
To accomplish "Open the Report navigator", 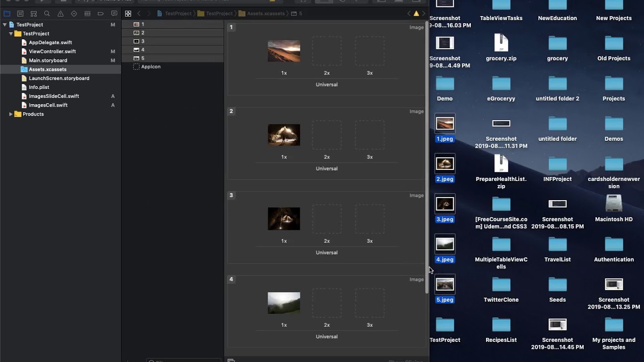I will 114,14.
